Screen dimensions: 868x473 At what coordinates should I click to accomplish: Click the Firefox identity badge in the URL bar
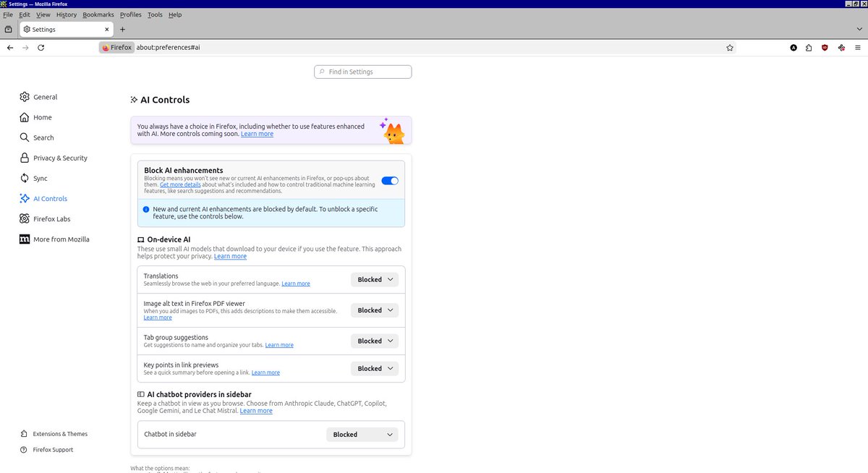coord(116,48)
